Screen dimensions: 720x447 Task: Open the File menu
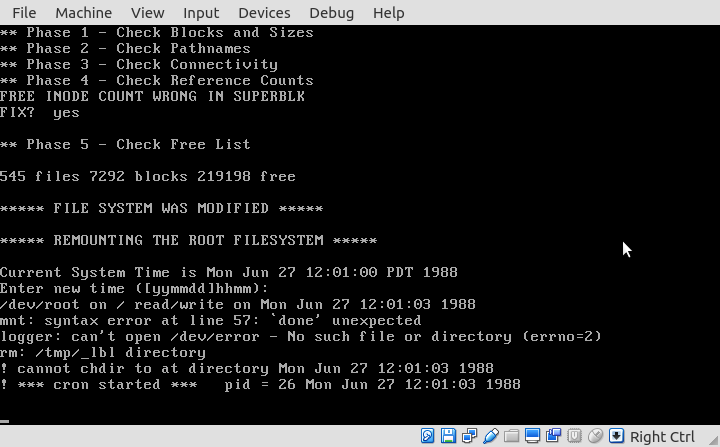tap(24, 13)
